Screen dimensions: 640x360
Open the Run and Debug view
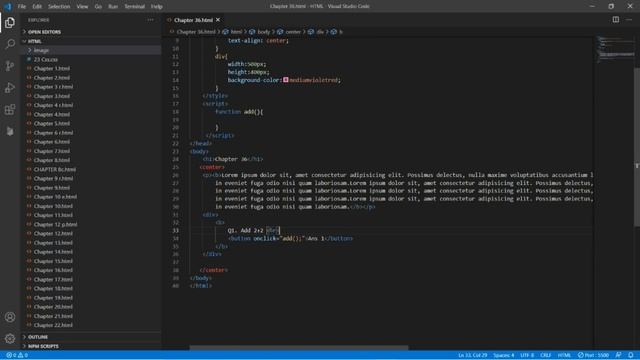click(x=10, y=87)
